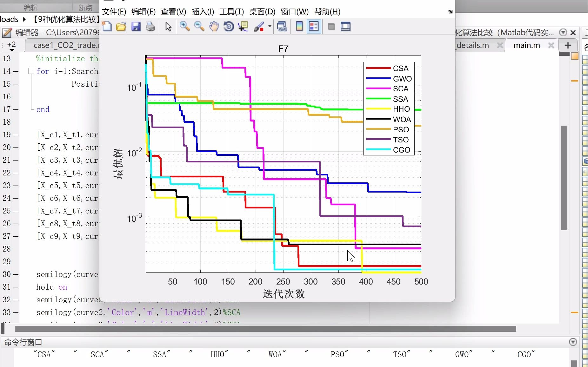
Task: Toggle the Insert Legend button
Action: point(314,26)
